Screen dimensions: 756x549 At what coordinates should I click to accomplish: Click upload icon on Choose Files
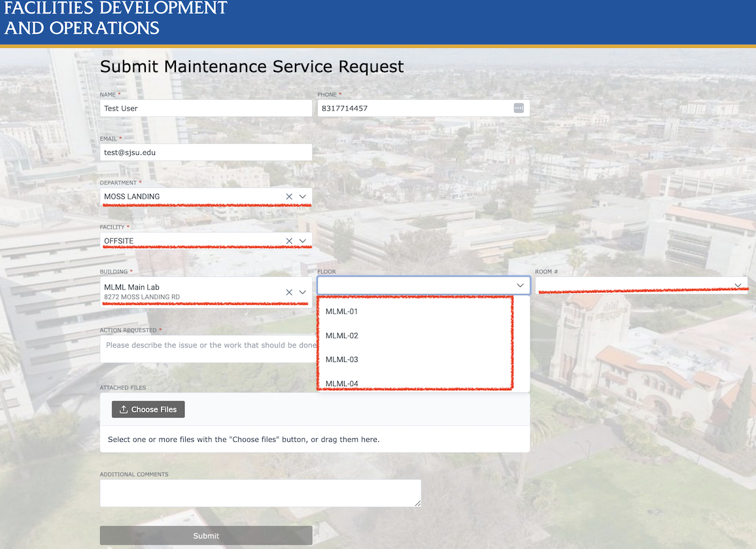(124, 410)
